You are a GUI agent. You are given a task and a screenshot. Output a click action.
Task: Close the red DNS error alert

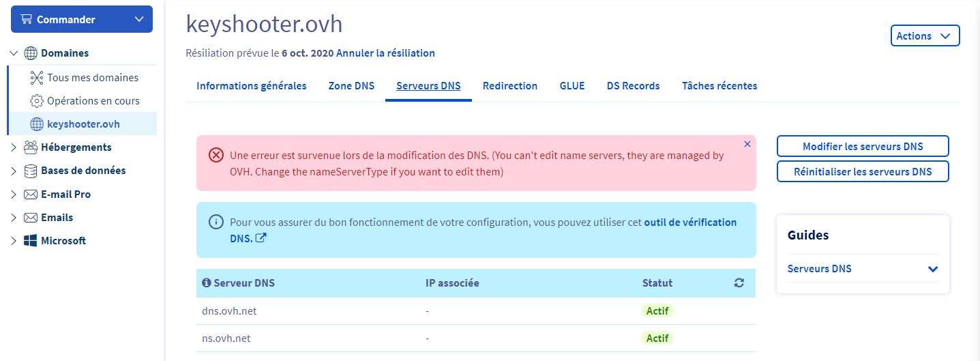pyautogui.click(x=747, y=144)
